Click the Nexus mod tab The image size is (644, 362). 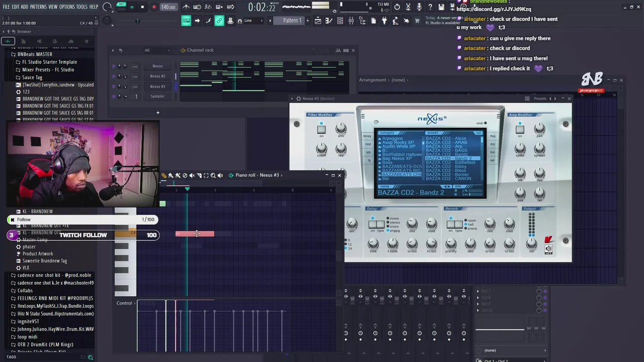coord(368,144)
